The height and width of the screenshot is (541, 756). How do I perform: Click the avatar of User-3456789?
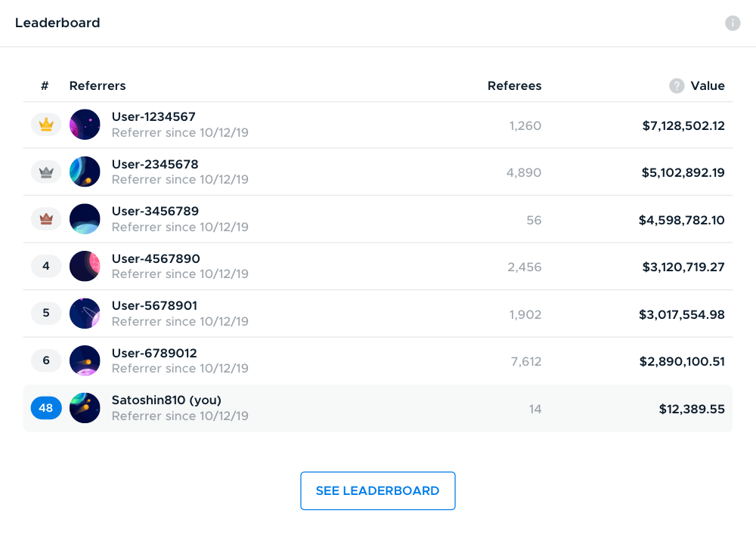85,218
